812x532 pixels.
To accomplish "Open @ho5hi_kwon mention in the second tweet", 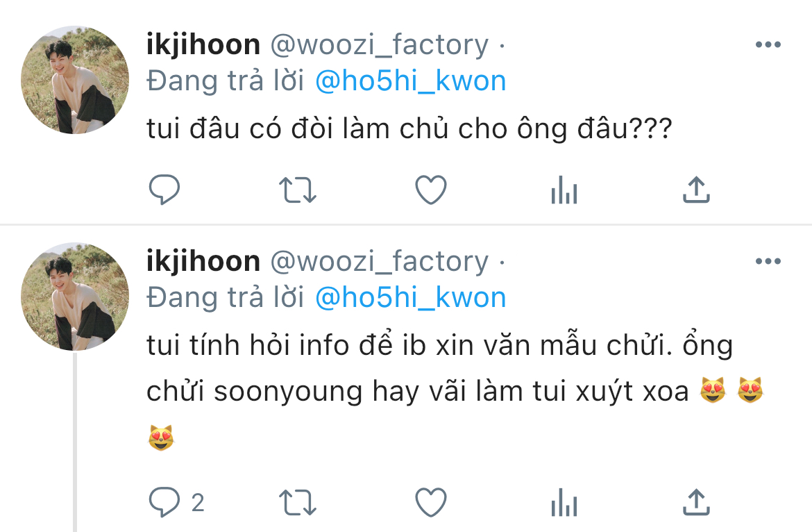I will tap(411, 298).
